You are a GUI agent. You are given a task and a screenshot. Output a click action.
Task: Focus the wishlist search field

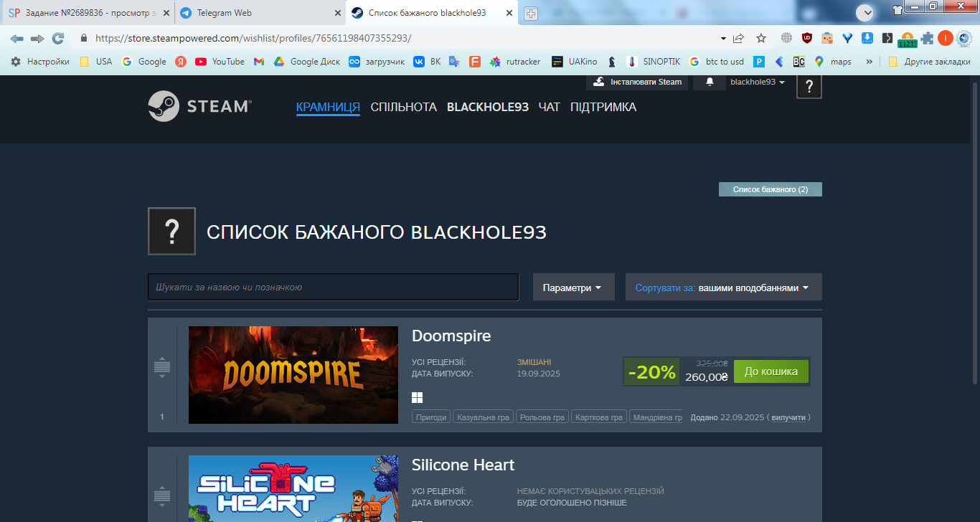333,287
